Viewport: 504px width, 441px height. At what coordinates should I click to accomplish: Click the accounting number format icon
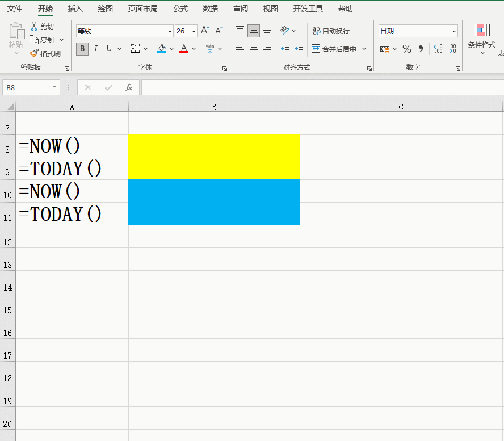[x=384, y=49]
